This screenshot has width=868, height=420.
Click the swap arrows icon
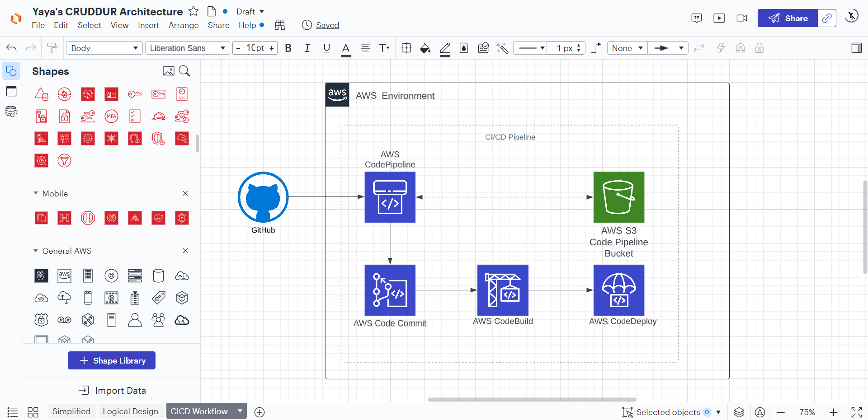pyautogui.click(x=699, y=48)
